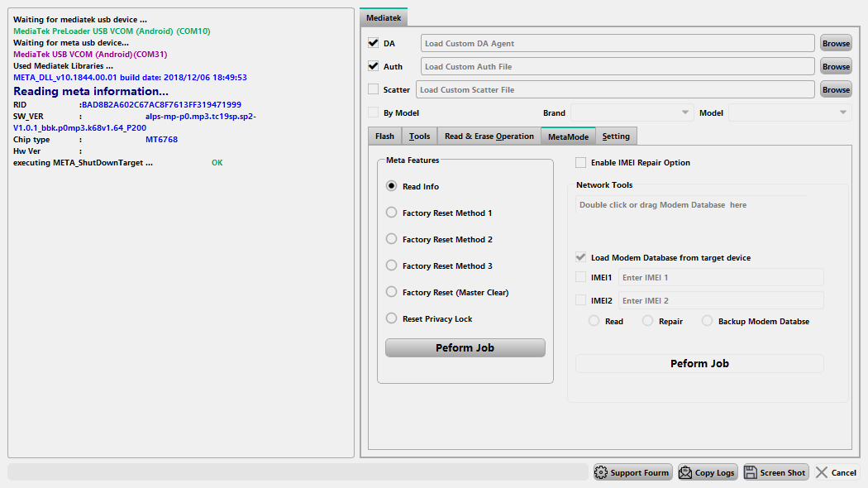Click the Reading meta information heading
The image size is (868, 488).
click(91, 91)
